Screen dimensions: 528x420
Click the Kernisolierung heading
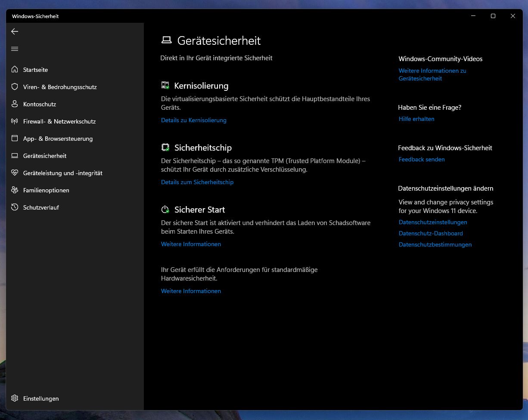pos(201,86)
